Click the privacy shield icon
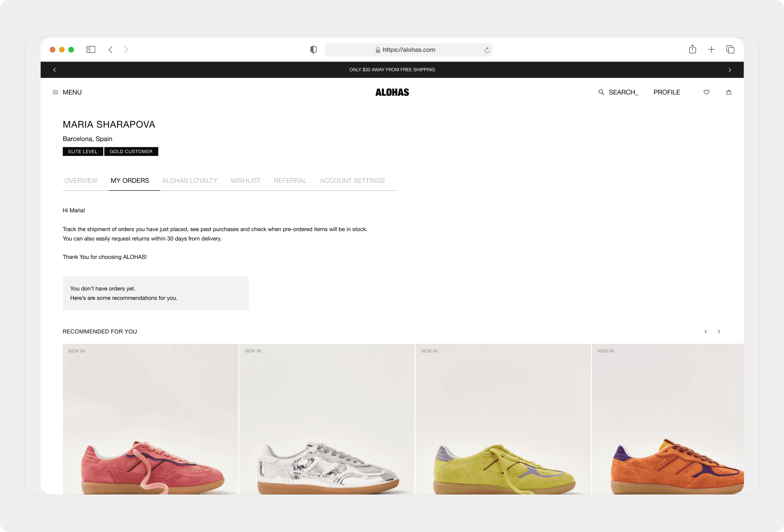 pos(313,49)
